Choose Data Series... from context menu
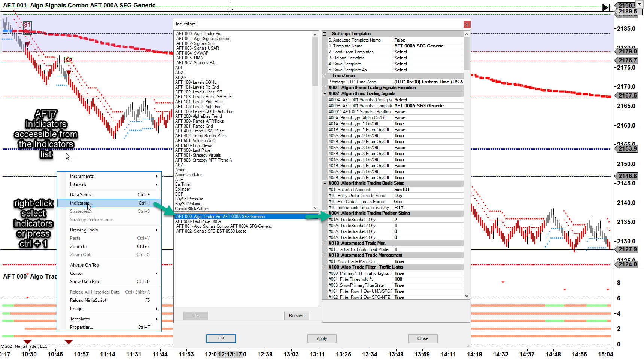The width and height of the screenshot is (644, 362). click(82, 195)
